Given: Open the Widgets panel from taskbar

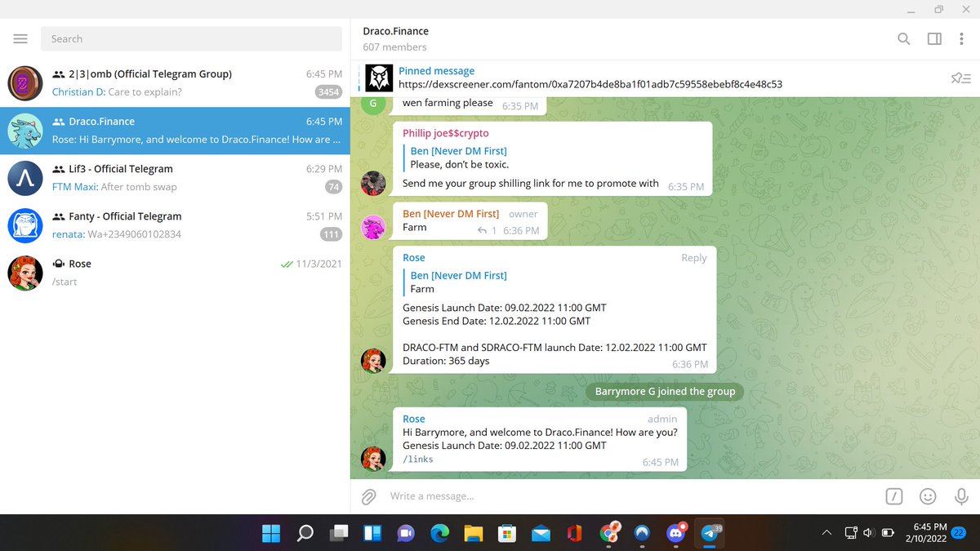Looking at the screenshot, I should pos(372,534).
